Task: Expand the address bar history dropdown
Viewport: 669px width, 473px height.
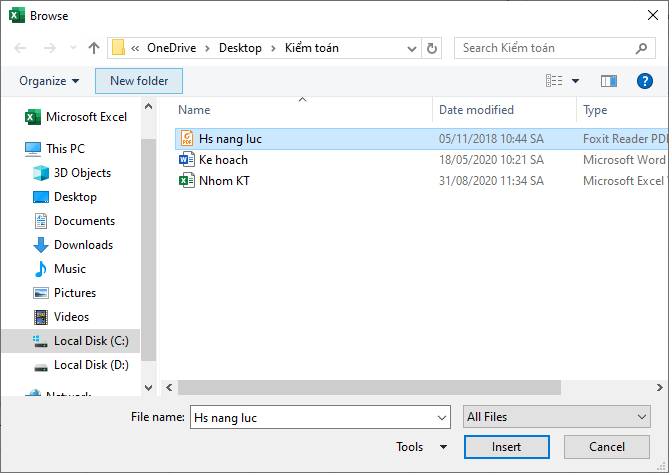Action: click(412, 48)
